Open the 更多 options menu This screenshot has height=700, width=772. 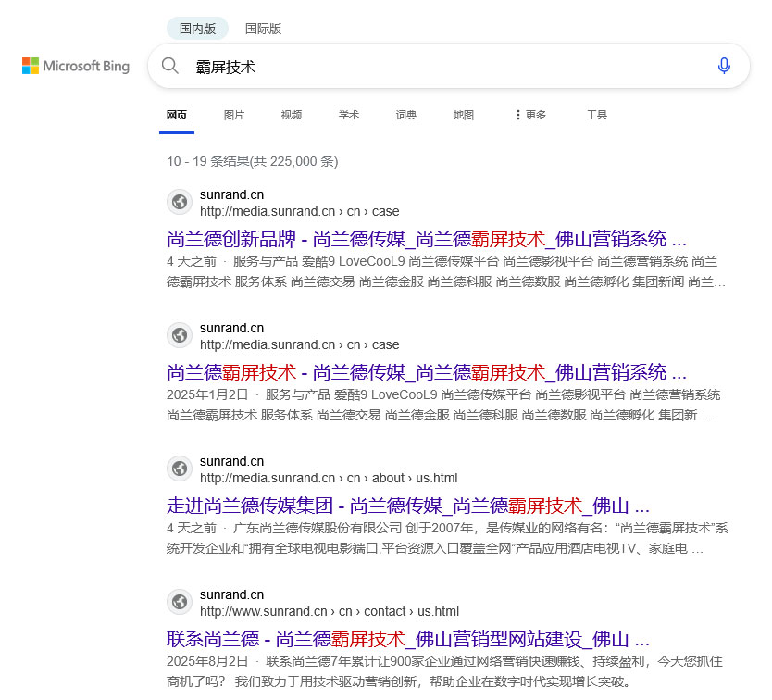click(x=530, y=115)
